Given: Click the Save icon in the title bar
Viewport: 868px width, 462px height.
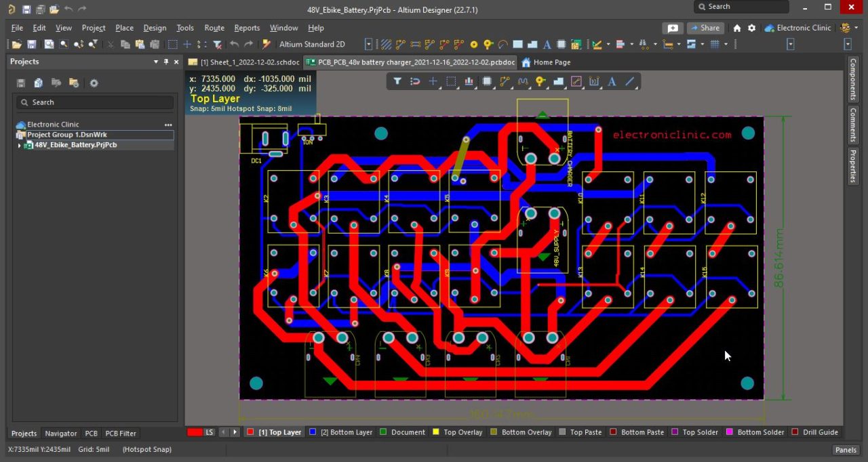Looking at the screenshot, I should point(26,9).
